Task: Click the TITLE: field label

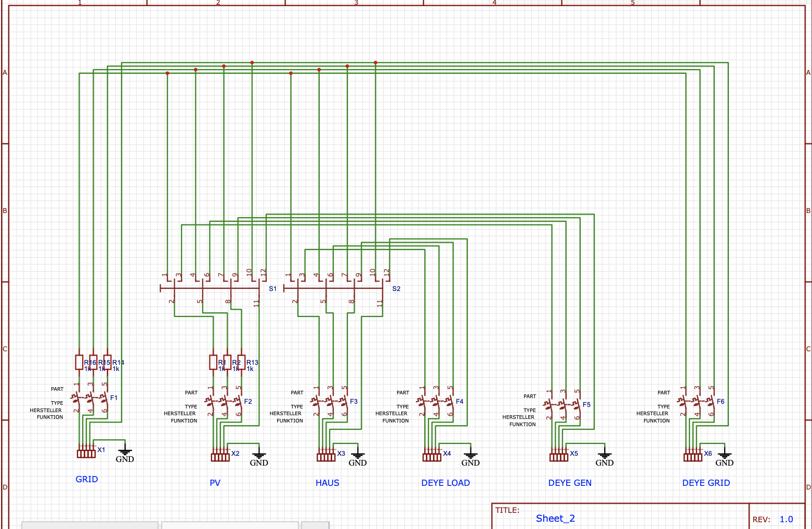Action: tap(507, 510)
